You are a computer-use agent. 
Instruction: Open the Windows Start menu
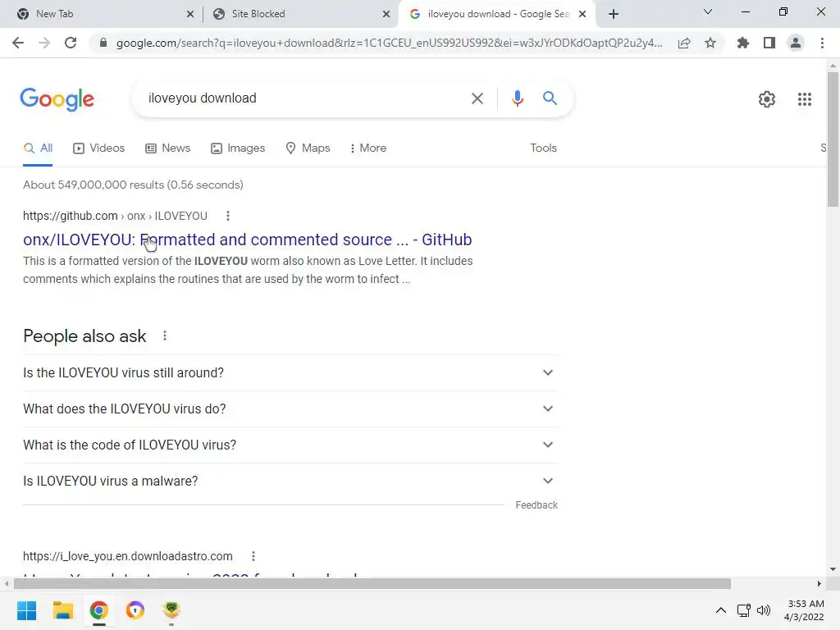coord(27,610)
